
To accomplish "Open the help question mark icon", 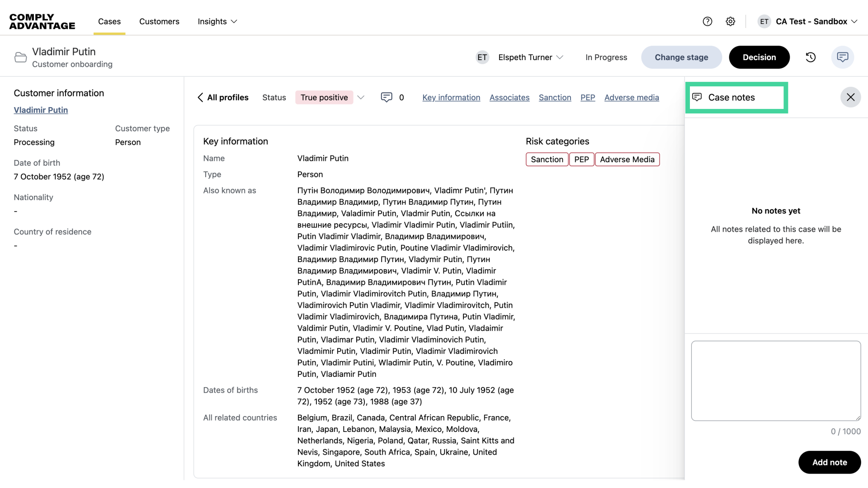I will [708, 21].
